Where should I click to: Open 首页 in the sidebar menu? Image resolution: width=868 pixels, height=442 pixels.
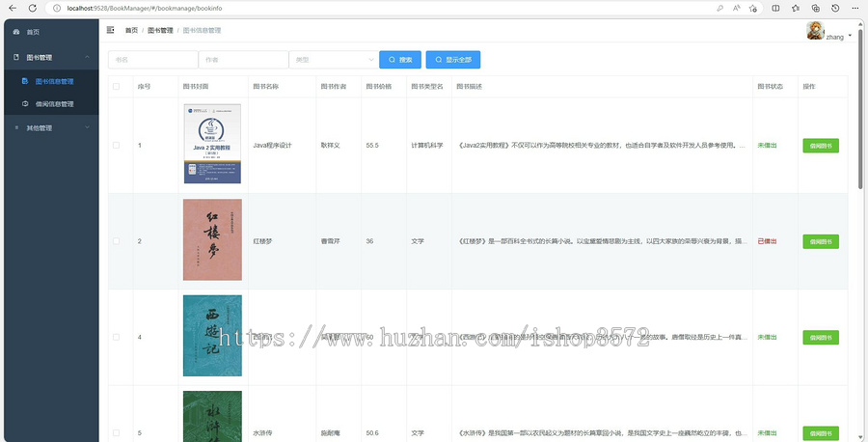[x=51, y=32]
